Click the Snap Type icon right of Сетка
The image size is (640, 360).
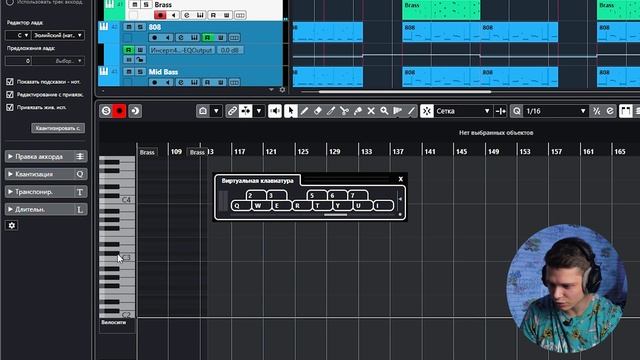[501, 111]
